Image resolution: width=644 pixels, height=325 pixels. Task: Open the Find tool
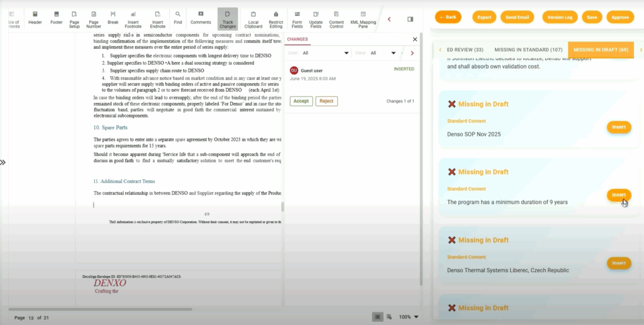[x=178, y=18]
